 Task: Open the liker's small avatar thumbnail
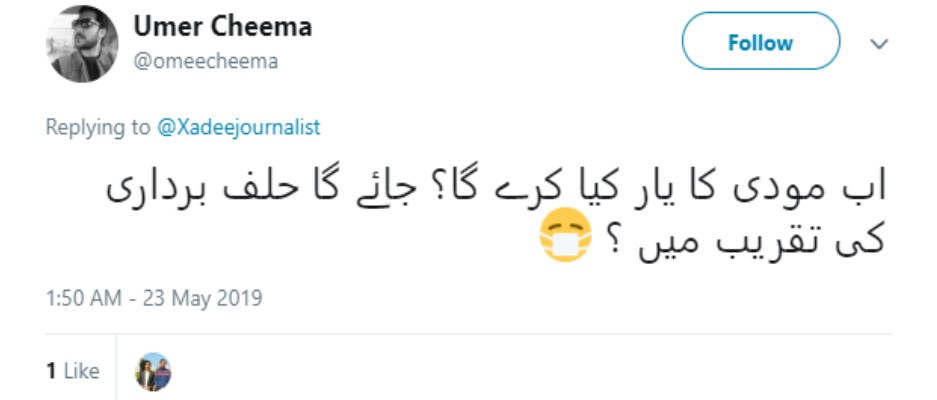pos(153,372)
